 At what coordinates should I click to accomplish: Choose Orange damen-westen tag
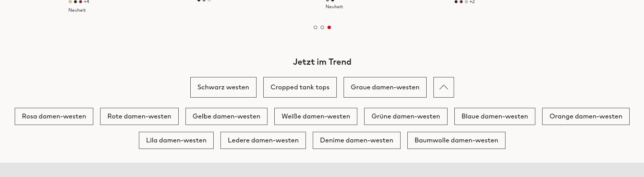coord(586,116)
